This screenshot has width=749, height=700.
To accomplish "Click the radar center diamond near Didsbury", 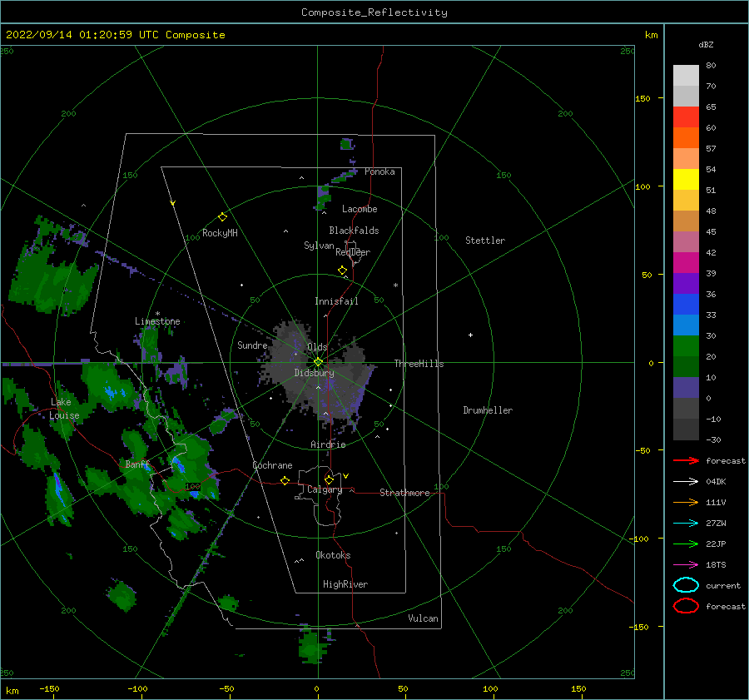I will [318, 362].
